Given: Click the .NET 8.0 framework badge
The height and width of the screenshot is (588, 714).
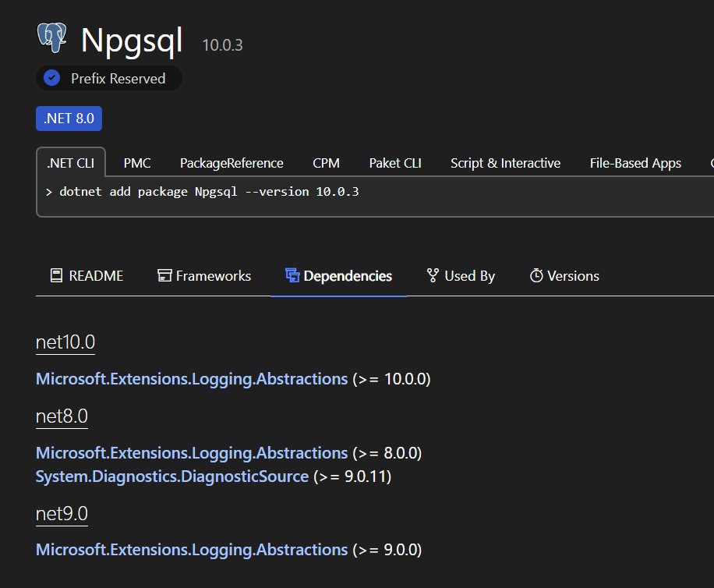Looking at the screenshot, I should point(69,119).
